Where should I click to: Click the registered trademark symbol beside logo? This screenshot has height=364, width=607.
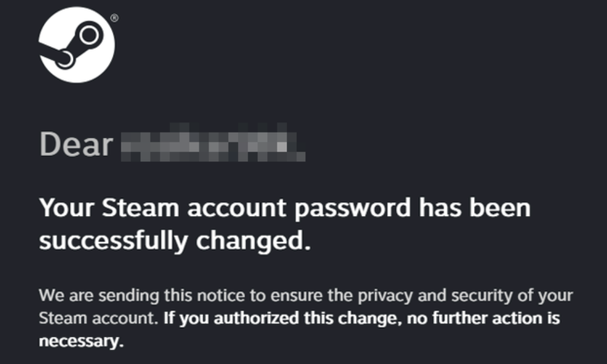114,18
